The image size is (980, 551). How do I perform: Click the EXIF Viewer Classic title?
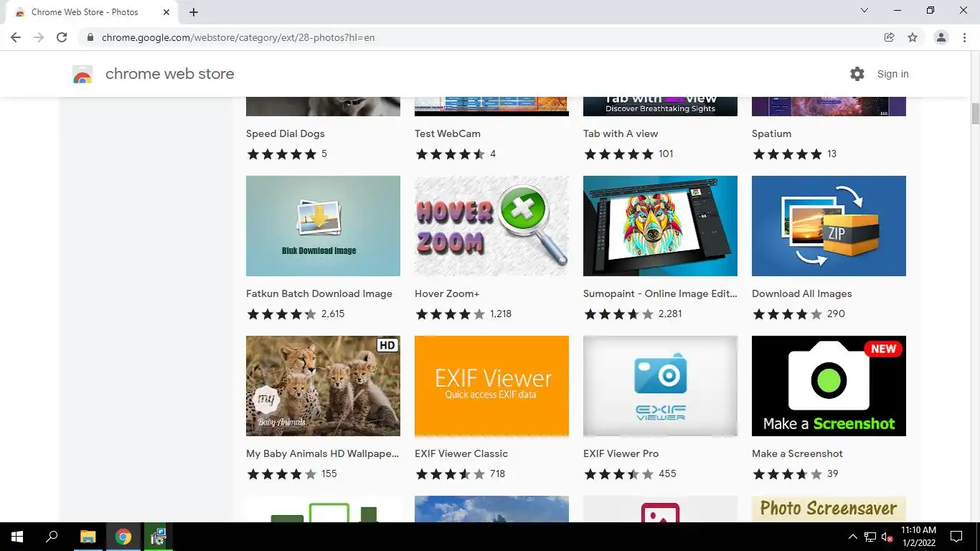click(461, 453)
